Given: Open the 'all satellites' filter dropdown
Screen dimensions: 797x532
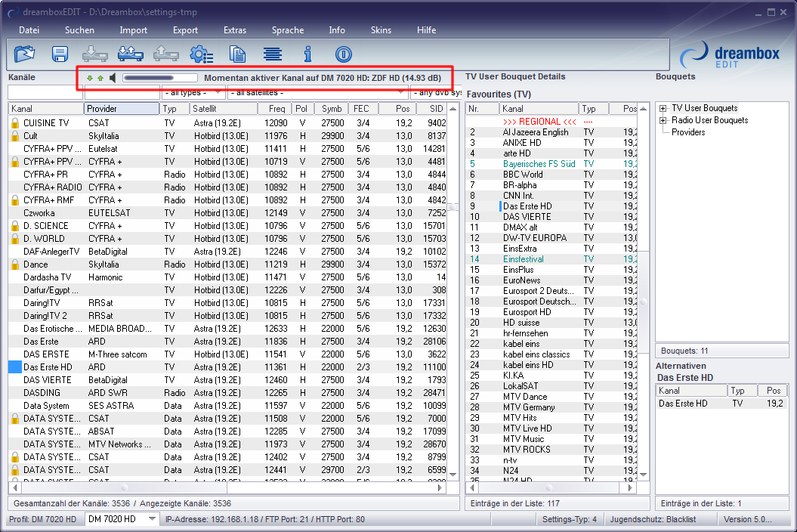Looking at the screenshot, I should (x=317, y=92).
